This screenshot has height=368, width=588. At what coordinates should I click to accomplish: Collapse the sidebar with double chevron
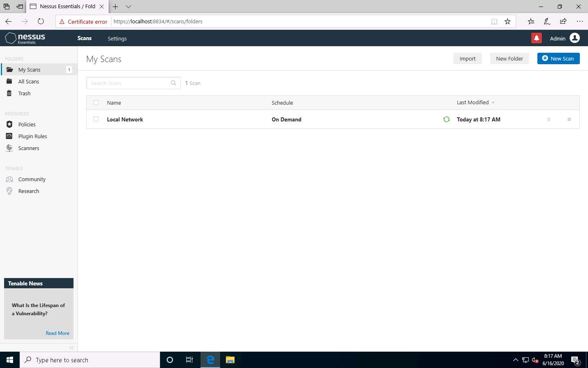[x=71, y=348]
